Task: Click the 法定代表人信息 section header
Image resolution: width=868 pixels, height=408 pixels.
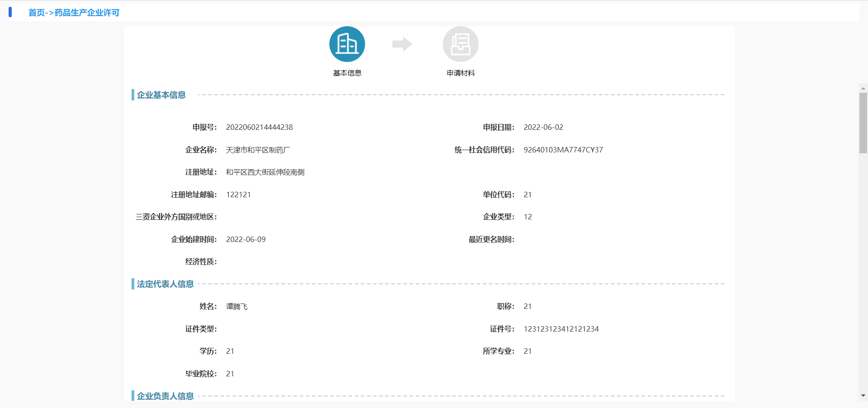Action: pyautogui.click(x=165, y=284)
